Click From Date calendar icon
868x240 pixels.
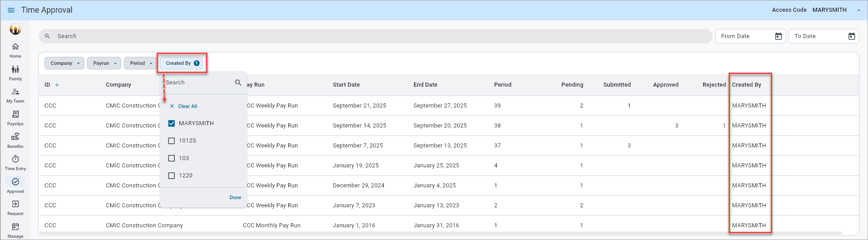pyautogui.click(x=778, y=36)
